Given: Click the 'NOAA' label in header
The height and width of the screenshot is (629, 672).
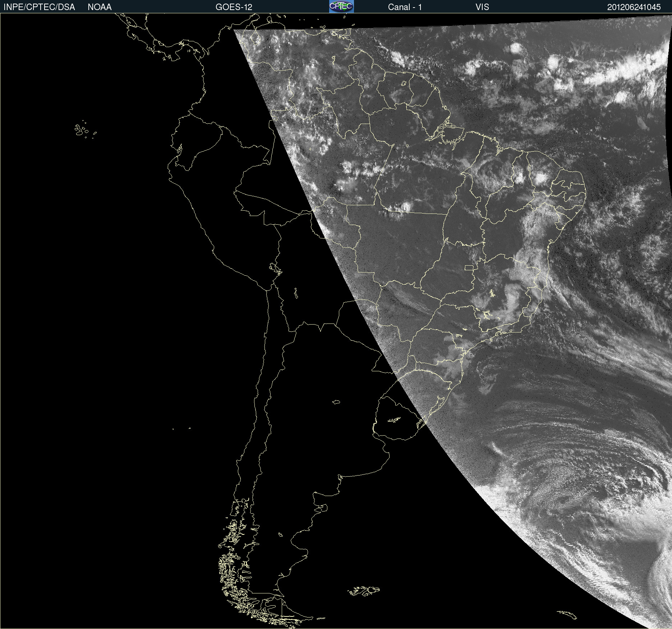Looking at the screenshot, I should click(100, 7).
